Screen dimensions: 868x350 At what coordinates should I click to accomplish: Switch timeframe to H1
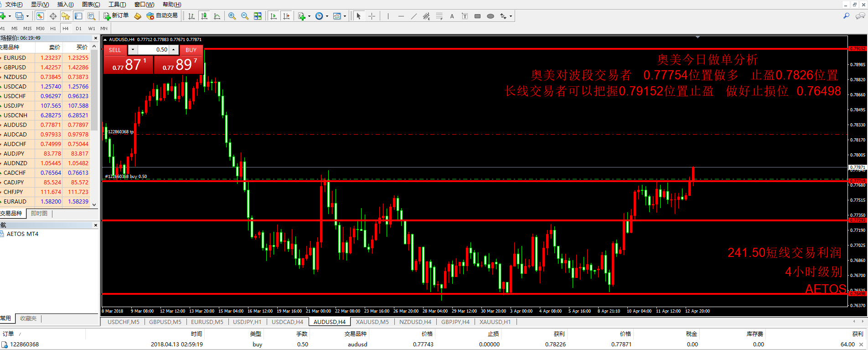tap(53, 28)
